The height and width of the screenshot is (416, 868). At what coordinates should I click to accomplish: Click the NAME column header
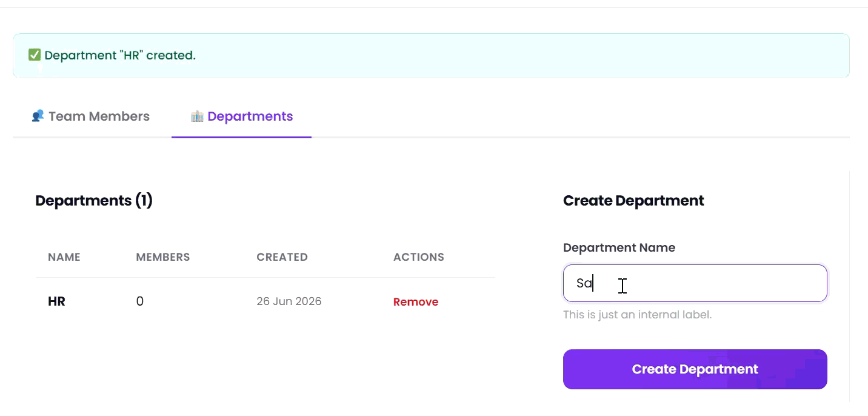[x=64, y=257]
